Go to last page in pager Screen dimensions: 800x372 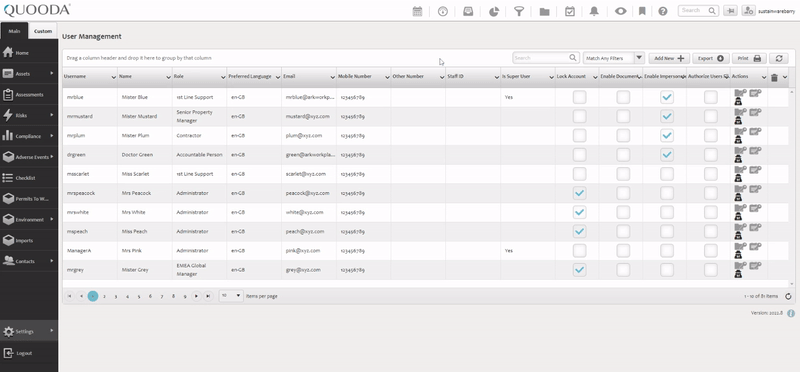(x=208, y=296)
